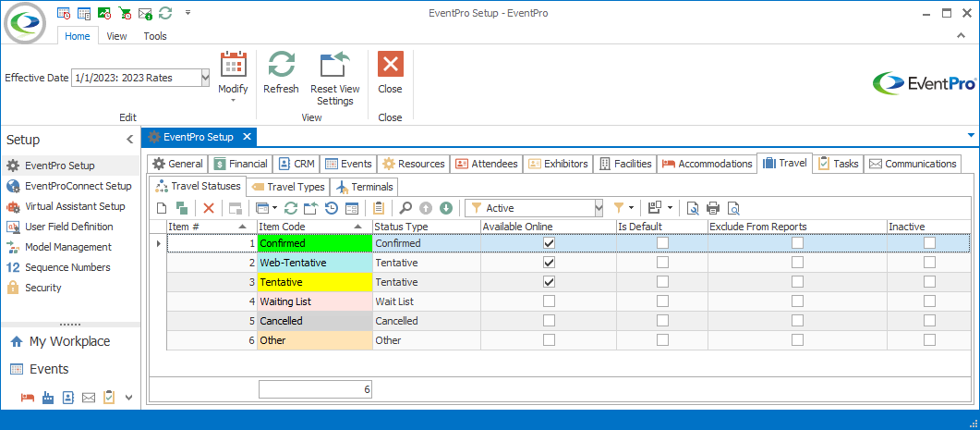980x430 pixels.
Task: Uncheck Available Online for row 3 Tentative
Action: pyautogui.click(x=549, y=282)
